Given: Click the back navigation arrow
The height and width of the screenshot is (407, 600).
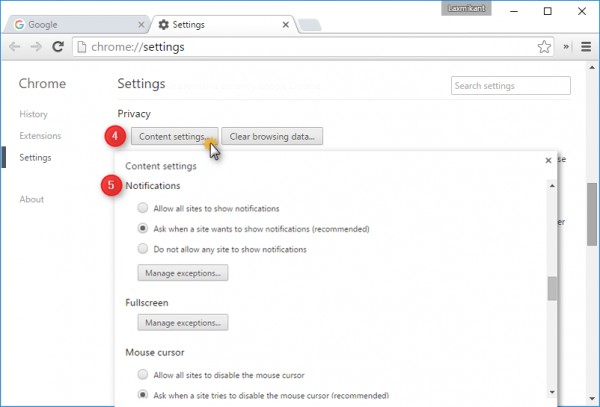Looking at the screenshot, I should pos(15,47).
